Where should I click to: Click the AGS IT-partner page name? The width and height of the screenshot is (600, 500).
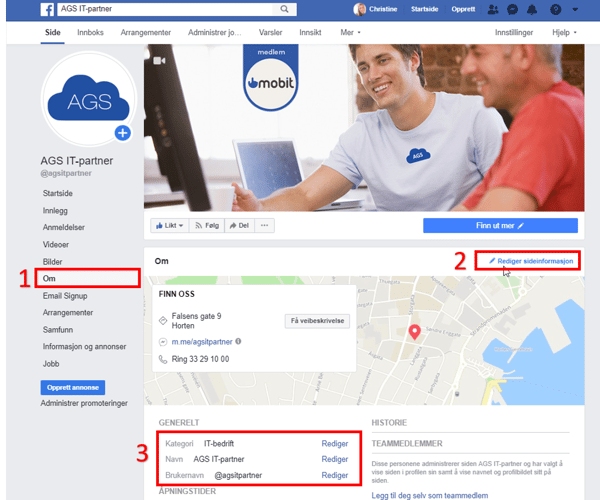[77, 161]
